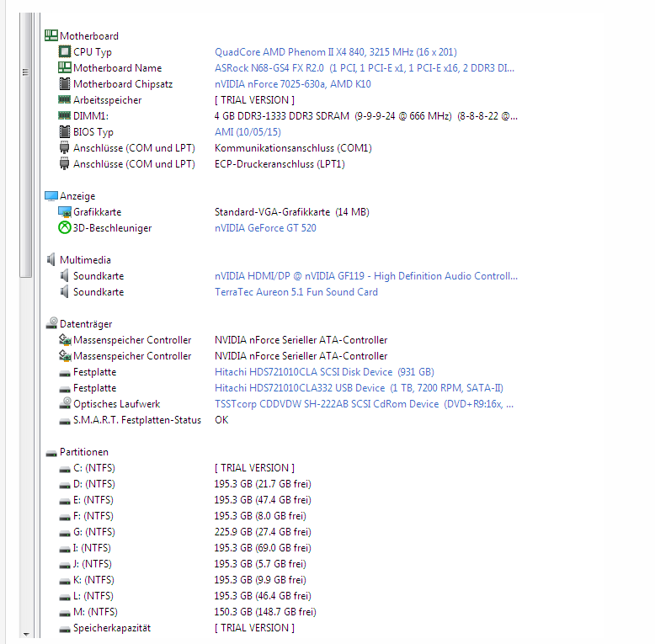
Task: Click the CPU Typ chip icon
Action: click(x=64, y=51)
